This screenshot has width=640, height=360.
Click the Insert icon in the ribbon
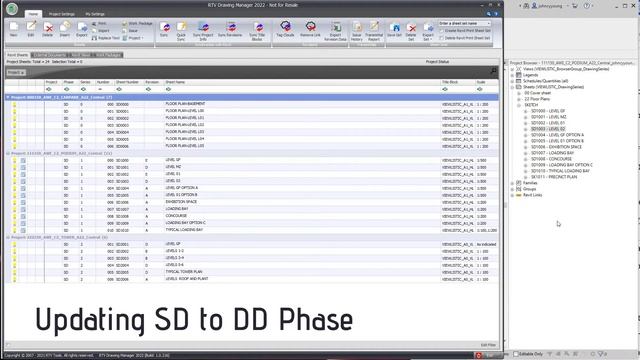click(64, 27)
